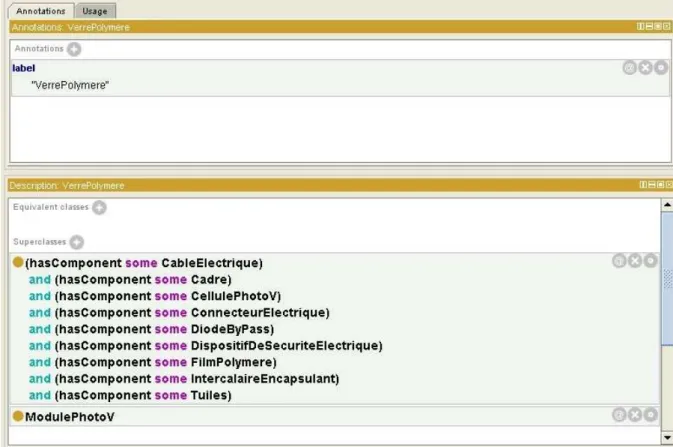This screenshot has height=447, width=673.
Task: Click annotate icon on label row
Action: pyautogui.click(x=630, y=67)
